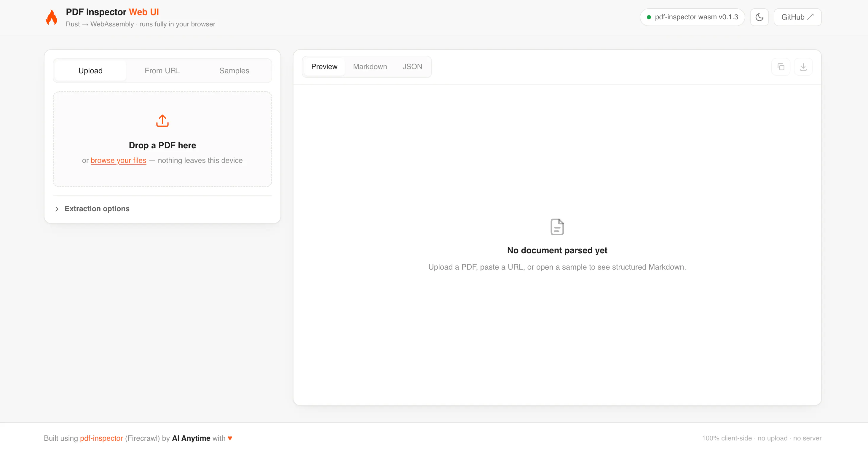The height and width of the screenshot is (452, 868).
Task: Click the download output icon
Action: (x=803, y=67)
